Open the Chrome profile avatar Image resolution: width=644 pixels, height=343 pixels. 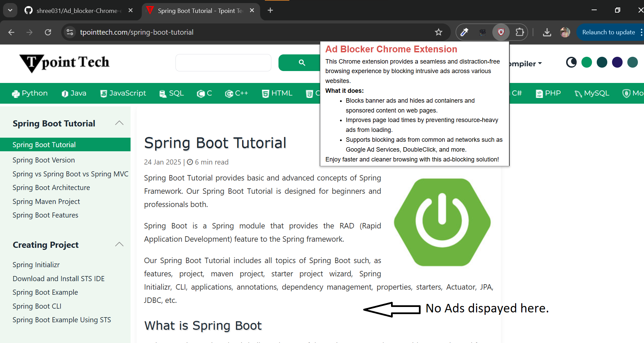click(565, 32)
